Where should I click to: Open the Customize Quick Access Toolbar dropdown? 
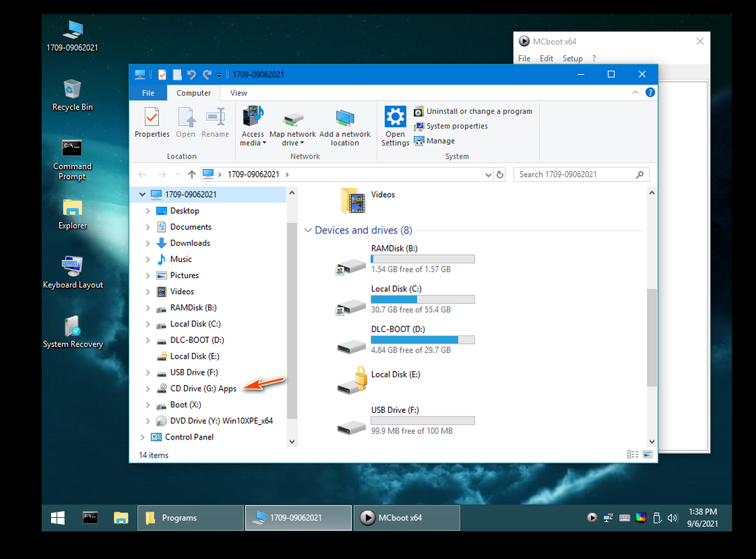[x=219, y=75]
